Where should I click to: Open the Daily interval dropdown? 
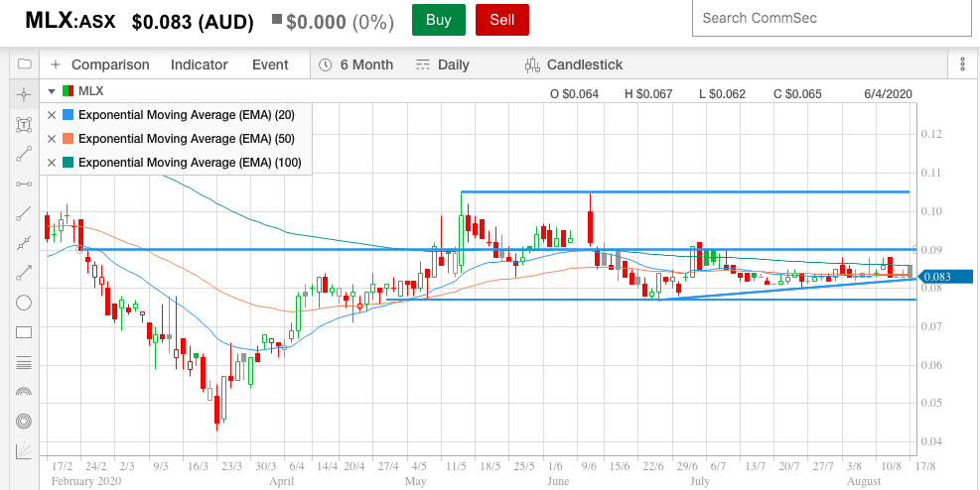443,64
